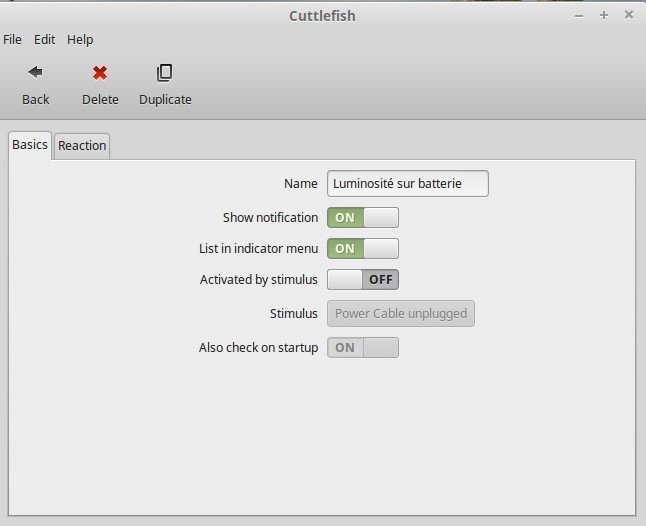The width and height of the screenshot is (646, 526).
Task: Click the Name field containing Luminosité sur batterie
Action: click(407, 184)
